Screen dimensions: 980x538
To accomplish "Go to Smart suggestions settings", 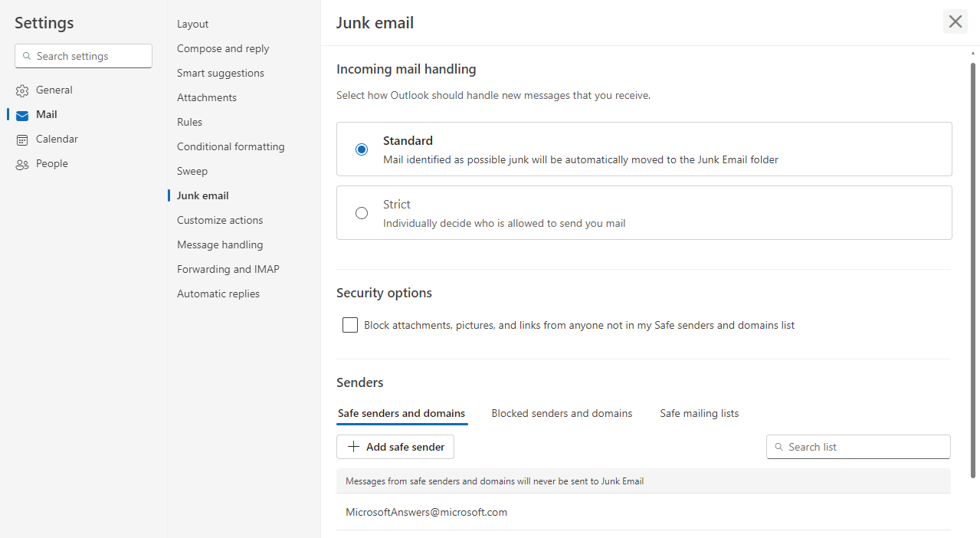I will pos(221,73).
